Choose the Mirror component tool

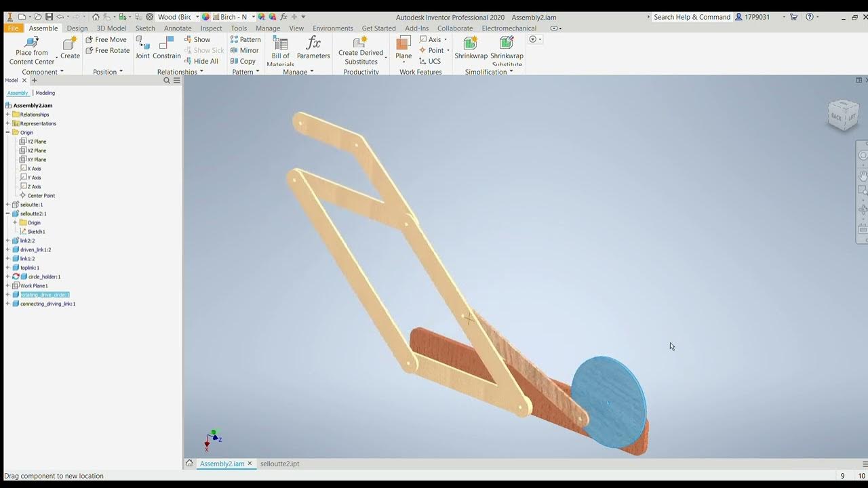245,50
